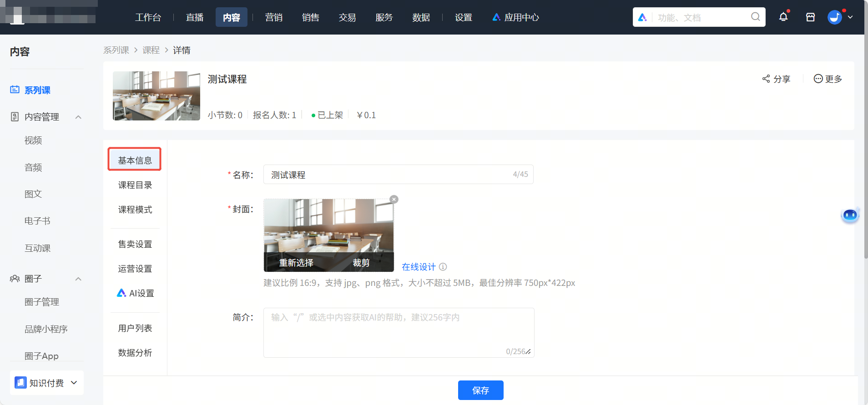The height and width of the screenshot is (405, 868).
Task: Open the 知识付费 dropdown arrow
Action: click(x=74, y=383)
